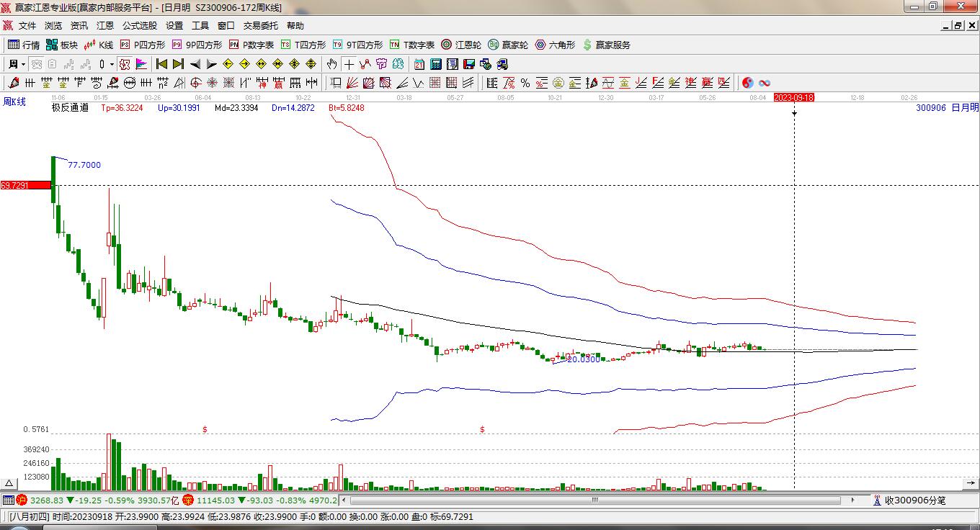Expand the chart panel with bottom-left triangle

tap(9, 484)
